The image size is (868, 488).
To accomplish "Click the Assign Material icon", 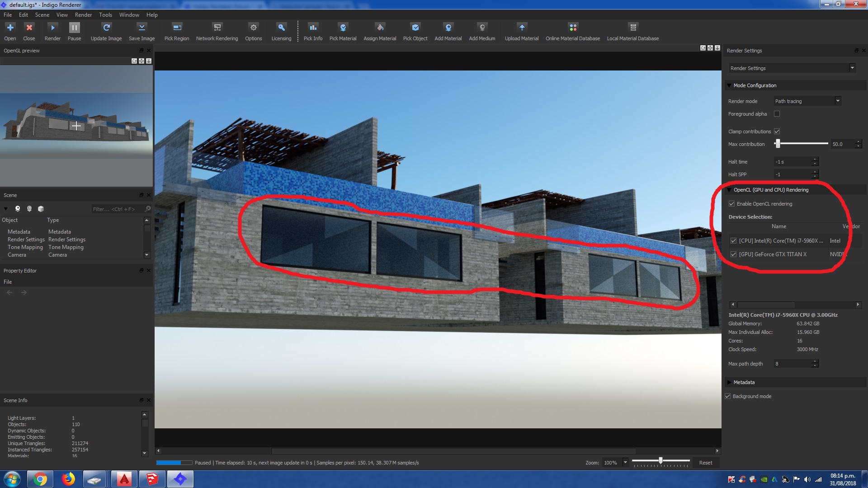I will (x=380, y=28).
